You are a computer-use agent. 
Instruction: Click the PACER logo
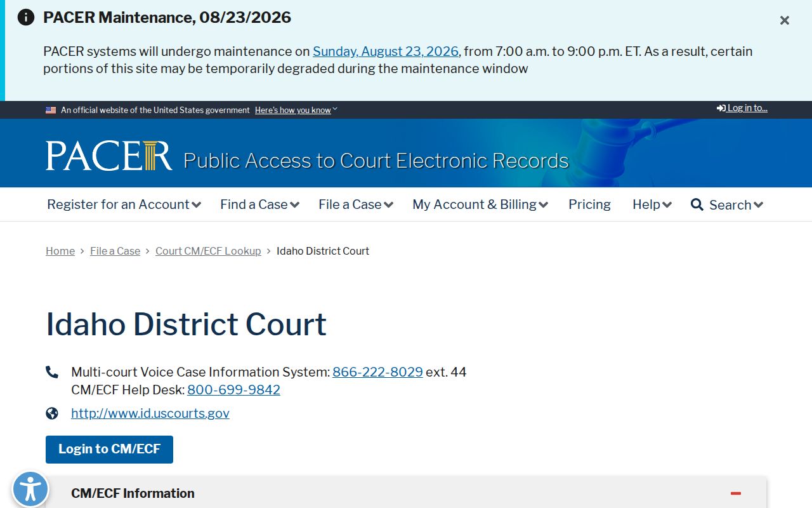pyautogui.click(x=109, y=156)
